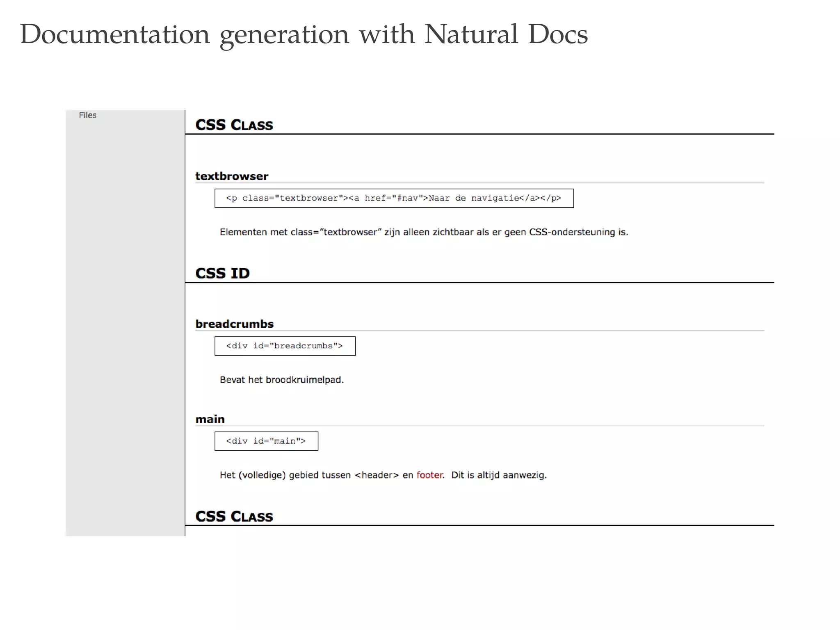
Task: Click the empty gray sidebar panel area
Action: point(125,328)
